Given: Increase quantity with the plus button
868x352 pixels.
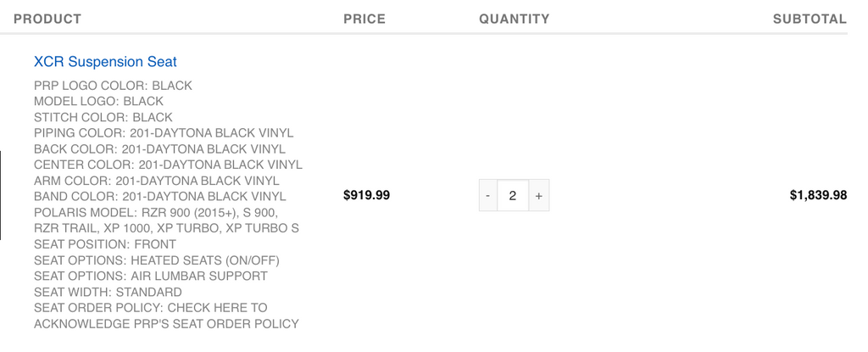Looking at the screenshot, I should (538, 195).
